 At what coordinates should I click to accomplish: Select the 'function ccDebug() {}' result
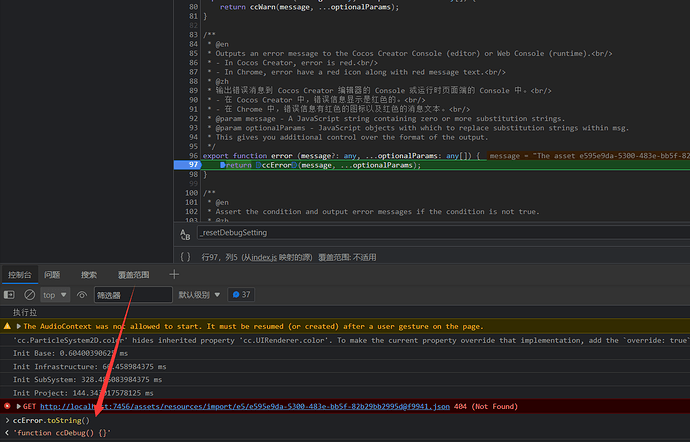click(x=62, y=433)
